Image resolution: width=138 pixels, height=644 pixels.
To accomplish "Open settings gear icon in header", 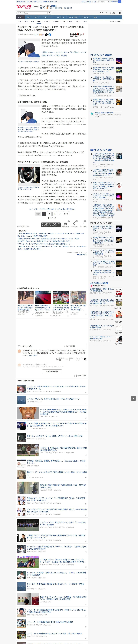I will (x=120, y=13).
